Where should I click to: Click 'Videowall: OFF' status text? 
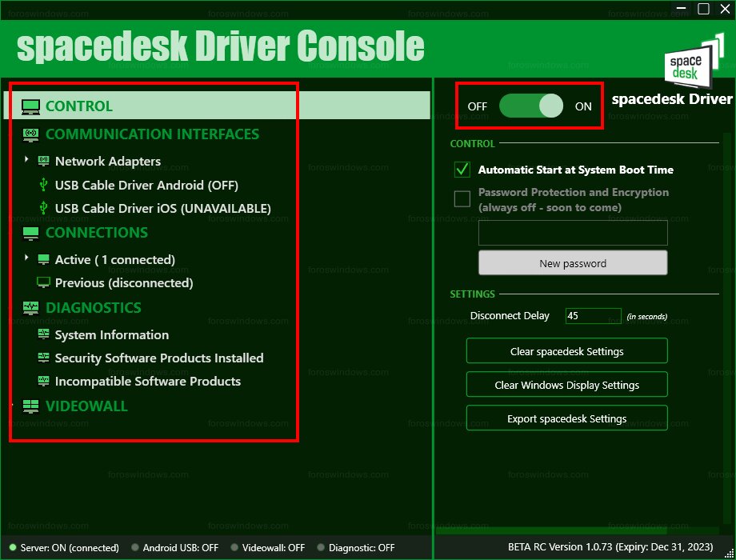coord(273,548)
